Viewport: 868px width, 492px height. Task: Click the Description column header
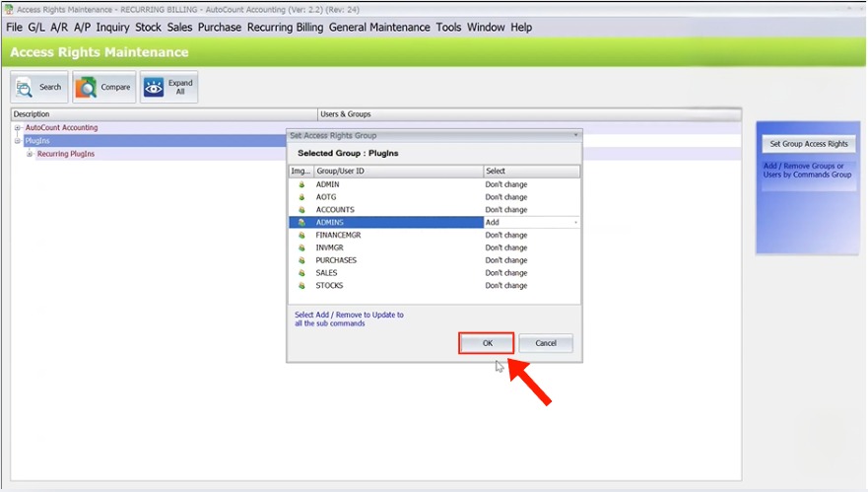coord(164,114)
